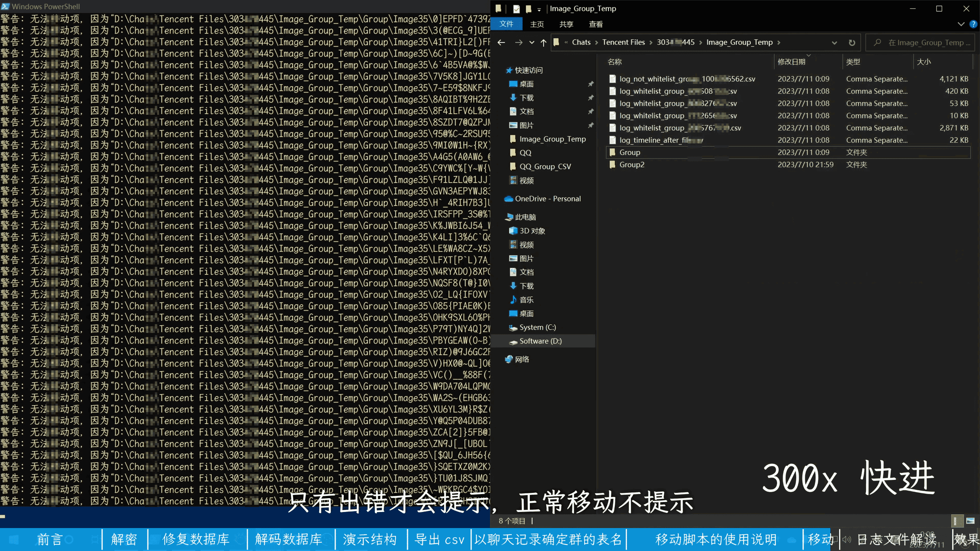
Task: Open OneDrive - Personal in sidebar
Action: 547,199
